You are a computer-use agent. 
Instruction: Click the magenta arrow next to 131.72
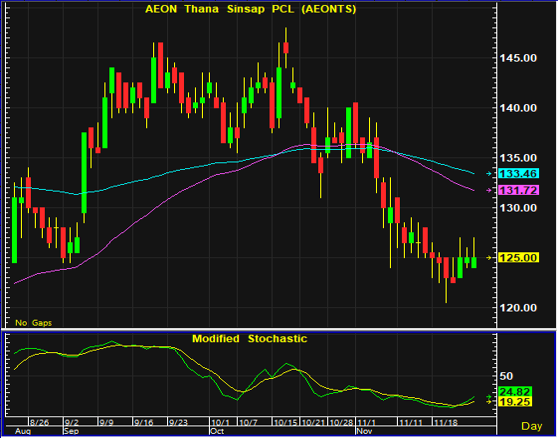(x=489, y=190)
